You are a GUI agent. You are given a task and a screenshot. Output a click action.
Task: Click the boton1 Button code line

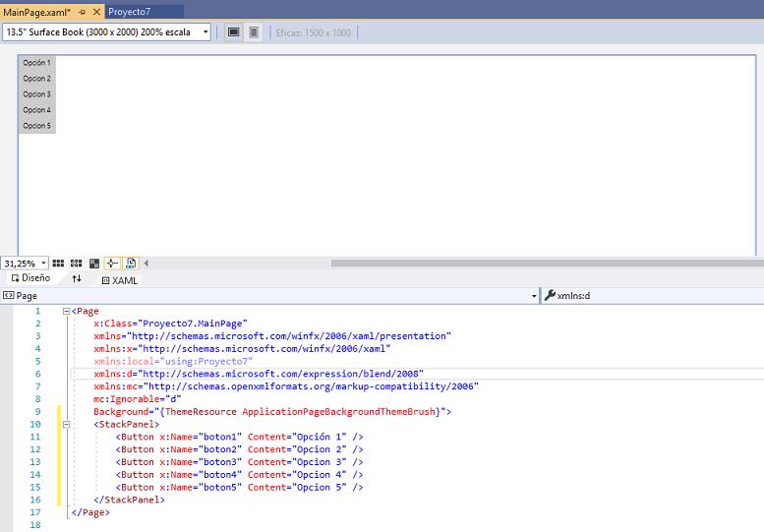pos(239,437)
